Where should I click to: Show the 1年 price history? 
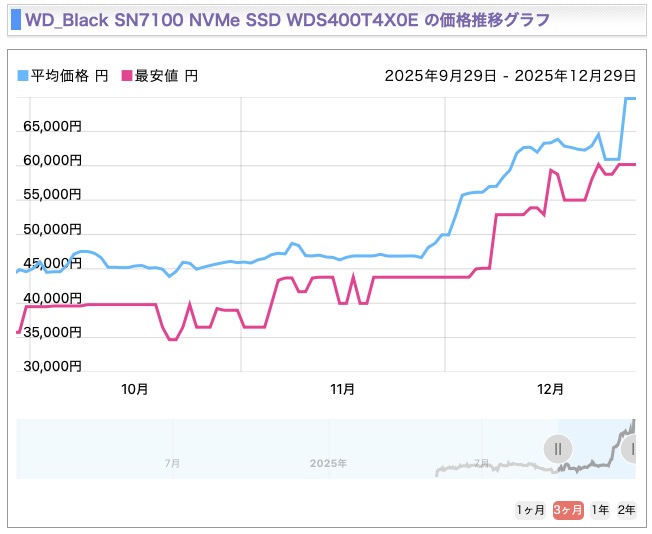(x=600, y=510)
